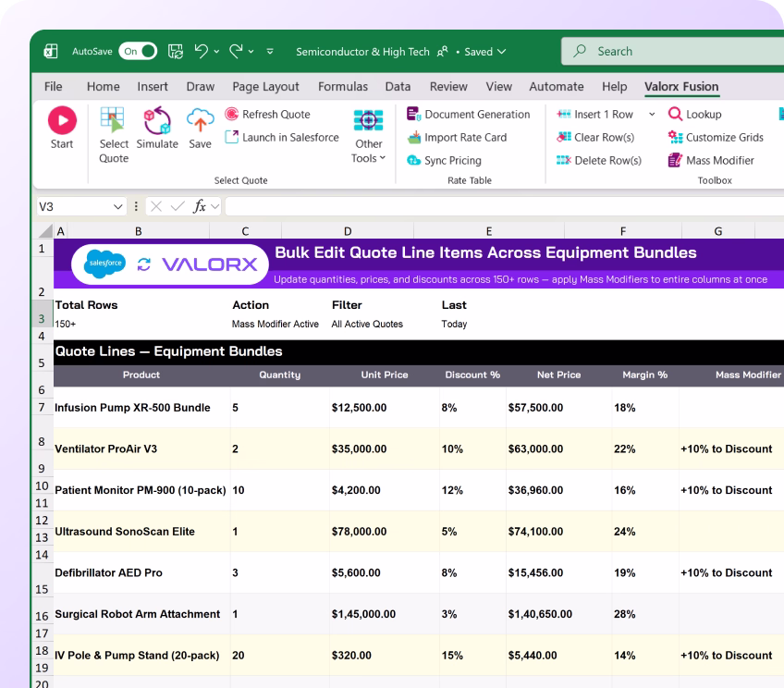Clear selected Row(s)
Image resolution: width=784 pixels, height=688 pixels.
595,138
